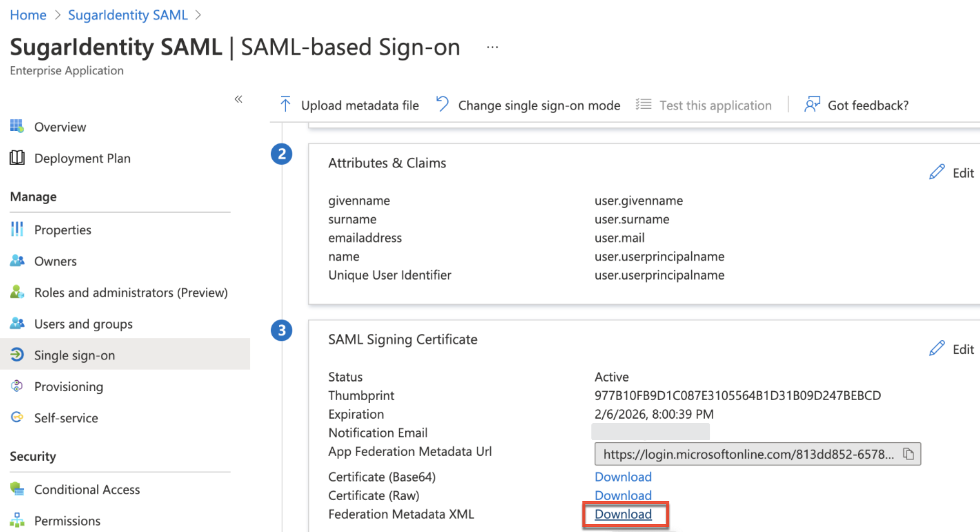Open Roles and administrators (Preview)
The width and height of the screenshot is (980, 532).
pos(131,292)
